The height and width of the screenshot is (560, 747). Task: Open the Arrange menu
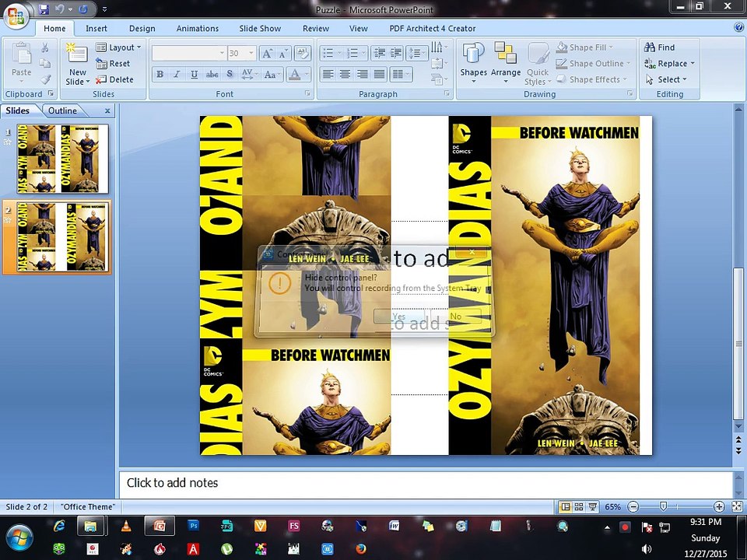tap(506, 63)
